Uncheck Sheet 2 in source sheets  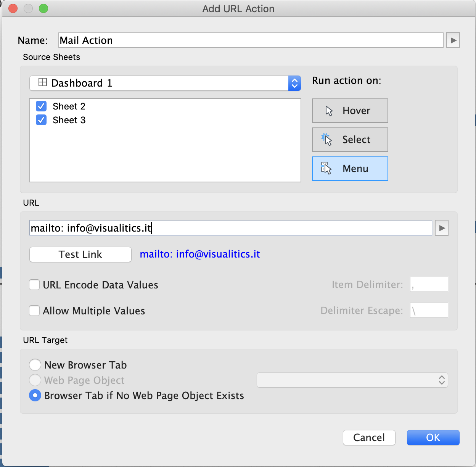(41, 106)
